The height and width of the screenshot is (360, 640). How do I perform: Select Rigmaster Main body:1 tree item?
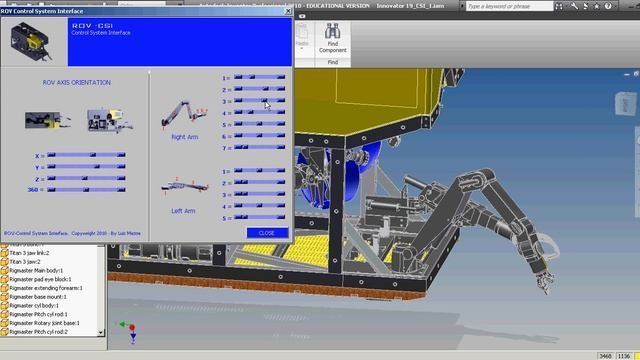pos(36,271)
